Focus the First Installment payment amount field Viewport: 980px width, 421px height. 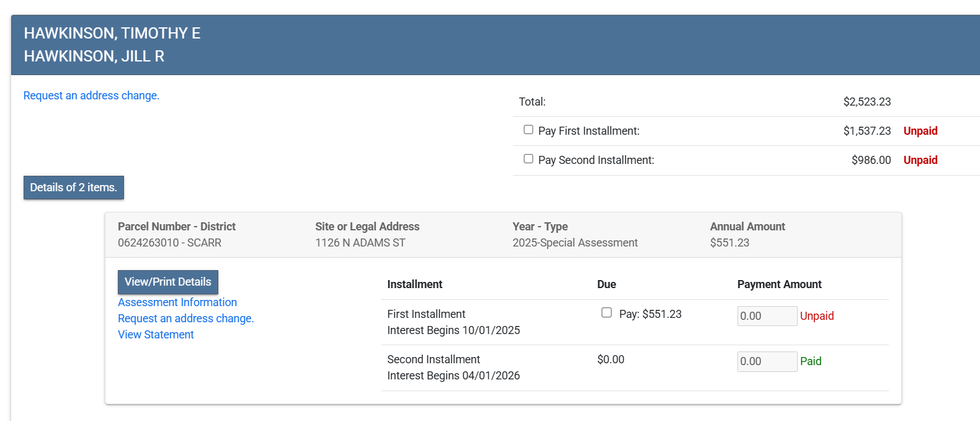coord(767,316)
